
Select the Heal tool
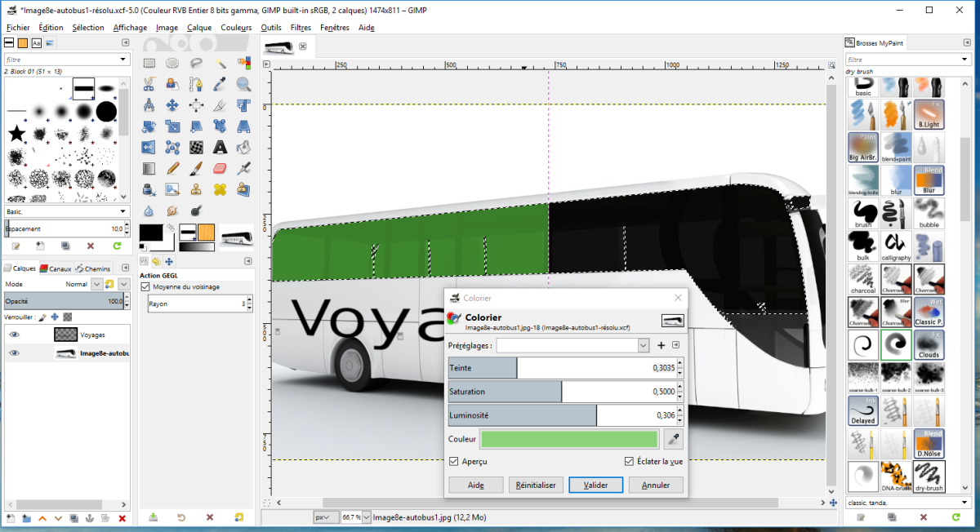pyautogui.click(x=220, y=190)
